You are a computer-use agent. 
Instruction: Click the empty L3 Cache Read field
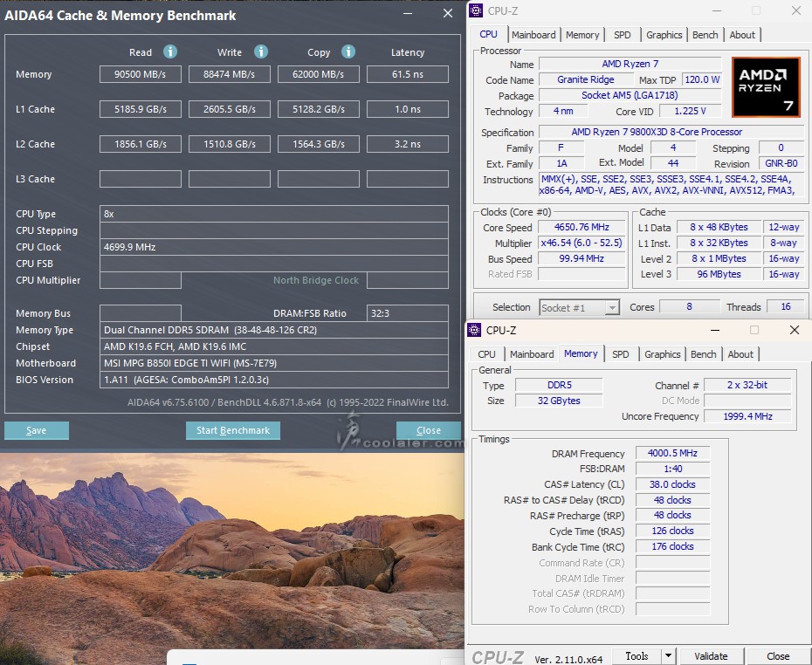pyautogui.click(x=141, y=179)
